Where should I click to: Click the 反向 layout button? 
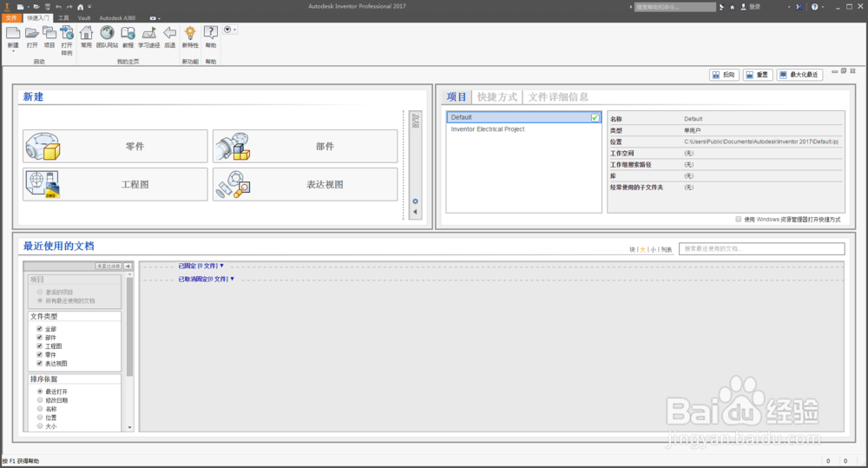pos(724,74)
